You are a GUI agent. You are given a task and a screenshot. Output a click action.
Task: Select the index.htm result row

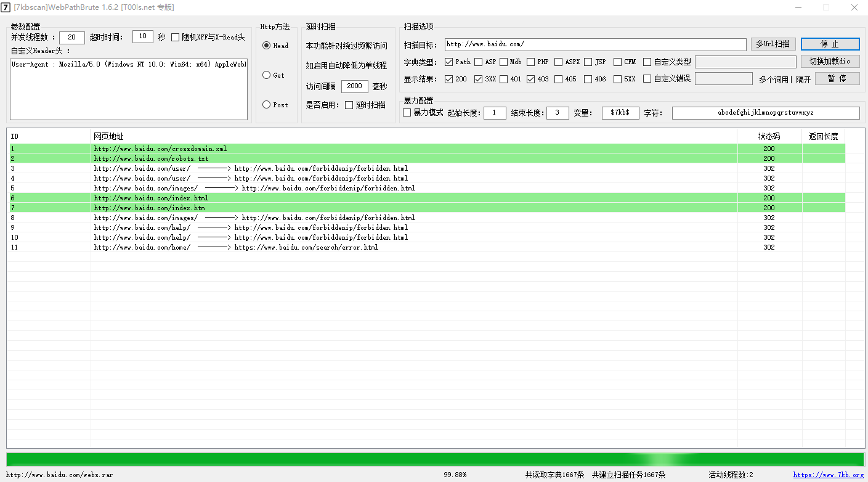426,208
